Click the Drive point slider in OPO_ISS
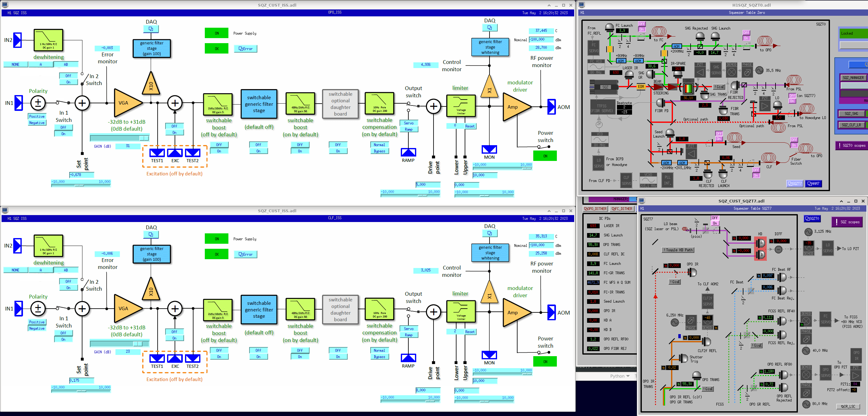 411,195
